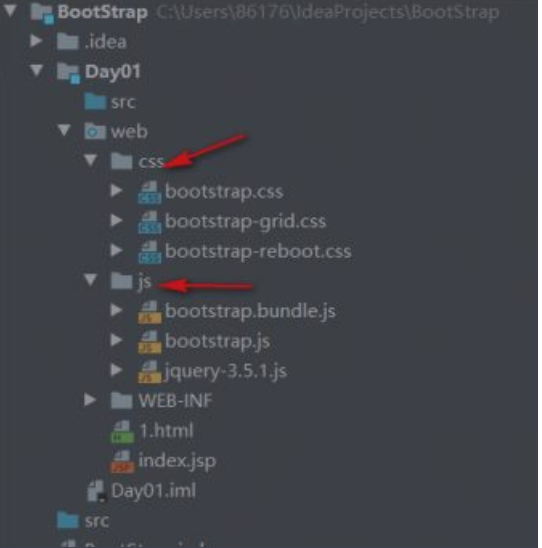
Task: Click the bootstrap-grid.css file icon
Action: 150,222
